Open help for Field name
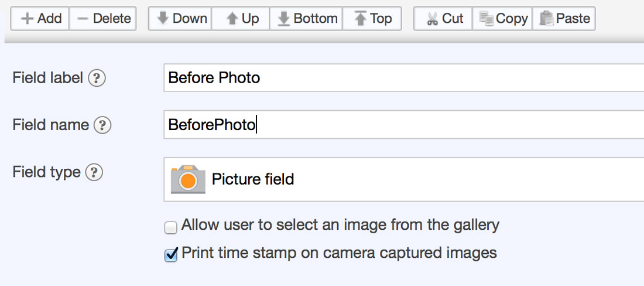644x286 pixels. coord(102,125)
